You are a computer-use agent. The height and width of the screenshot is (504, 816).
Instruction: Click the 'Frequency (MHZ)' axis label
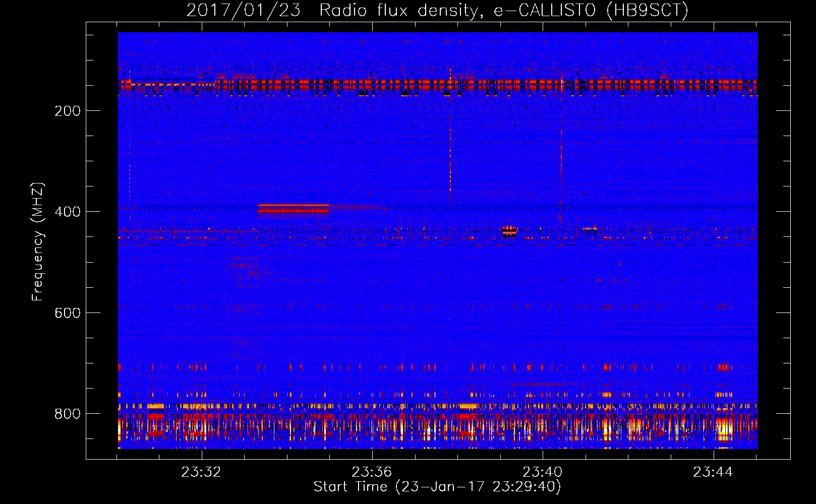coord(38,242)
